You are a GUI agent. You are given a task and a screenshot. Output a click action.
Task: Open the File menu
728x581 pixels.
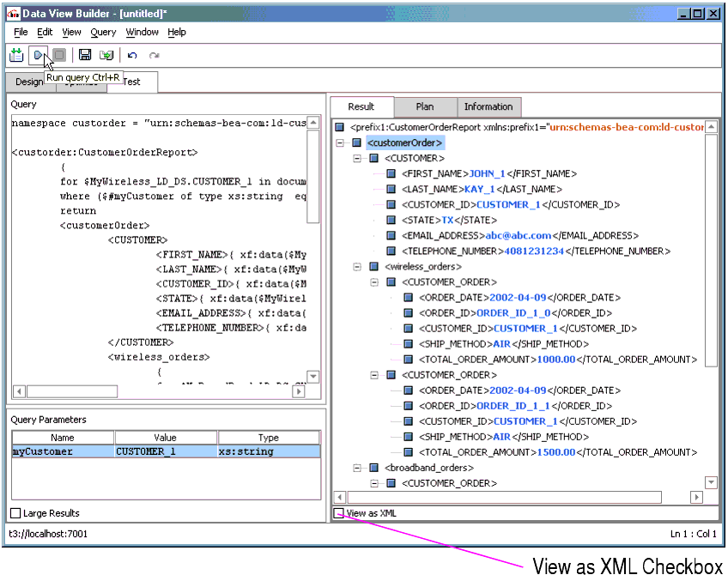[x=21, y=32]
